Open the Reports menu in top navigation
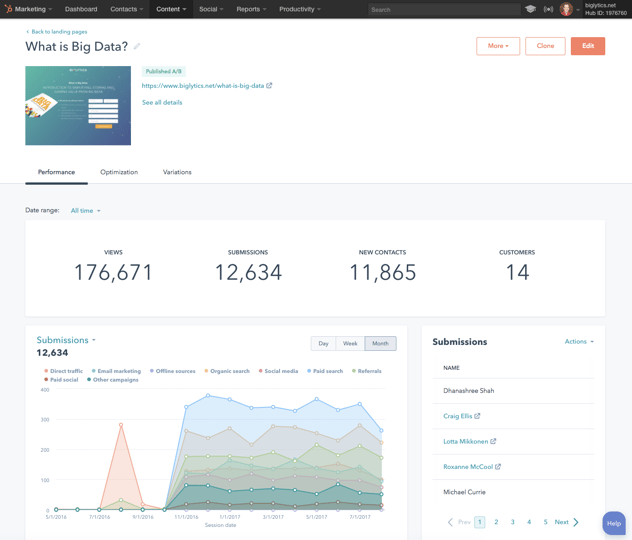632x540 pixels. [x=251, y=9]
